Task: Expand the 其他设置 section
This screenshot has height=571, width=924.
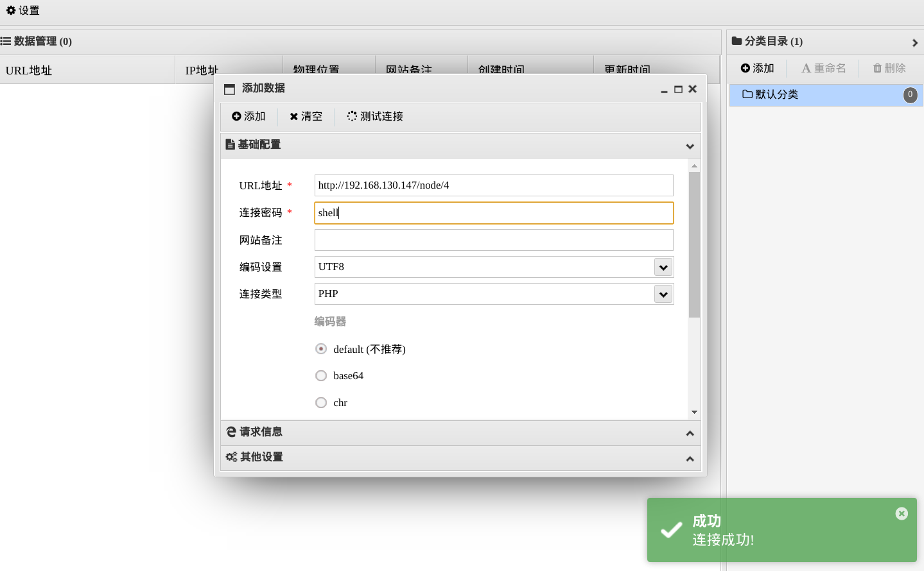Action: point(690,457)
